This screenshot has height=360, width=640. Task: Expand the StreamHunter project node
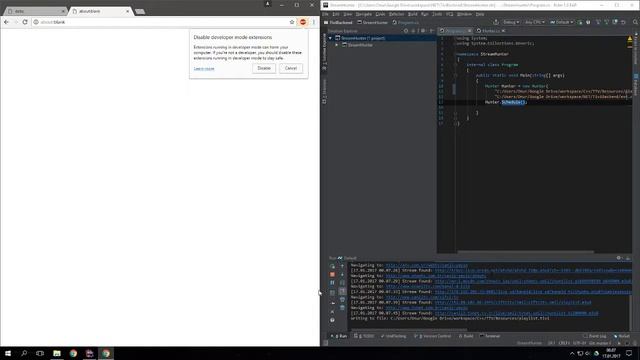tap(337, 45)
